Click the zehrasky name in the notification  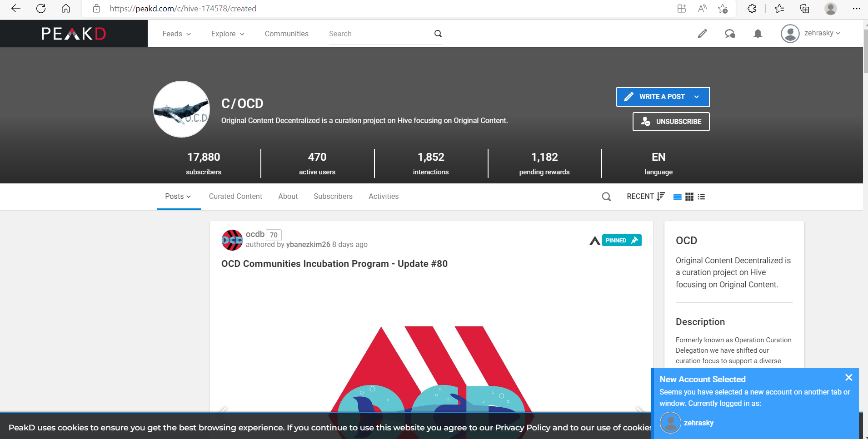click(x=698, y=423)
